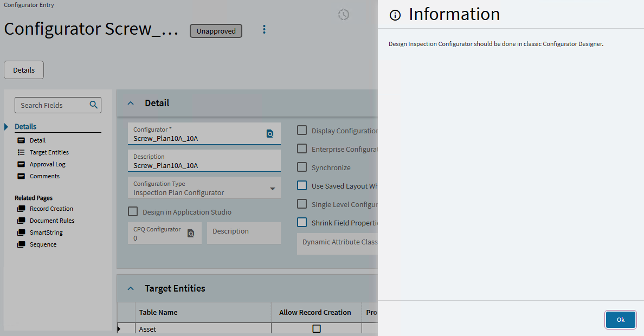Toggle the Synchronize checkbox
This screenshot has width=644, height=336.
[302, 167]
